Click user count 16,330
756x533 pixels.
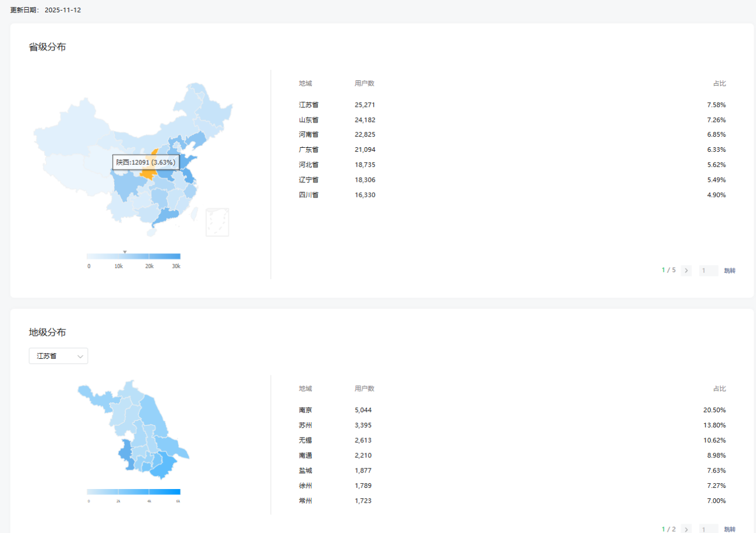(365, 195)
